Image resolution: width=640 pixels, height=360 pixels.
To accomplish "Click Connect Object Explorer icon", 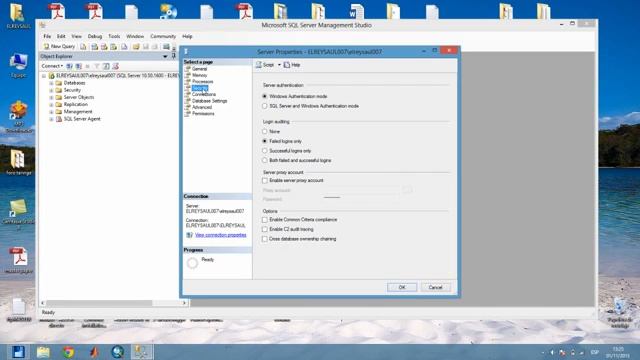I will coord(69,66).
